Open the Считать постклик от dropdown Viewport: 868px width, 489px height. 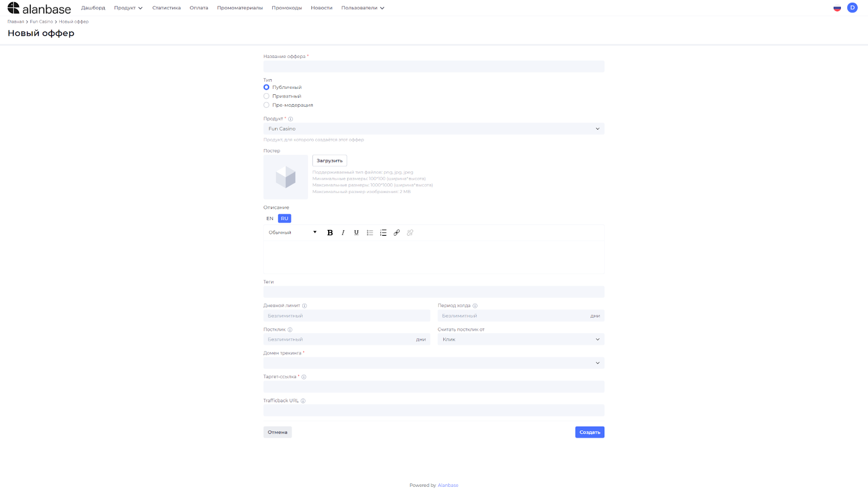[520, 339]
